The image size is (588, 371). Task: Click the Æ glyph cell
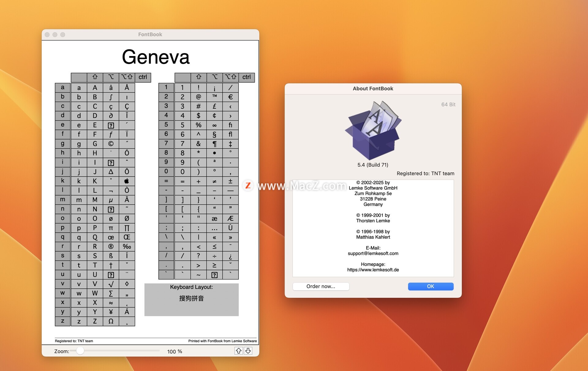231,218
